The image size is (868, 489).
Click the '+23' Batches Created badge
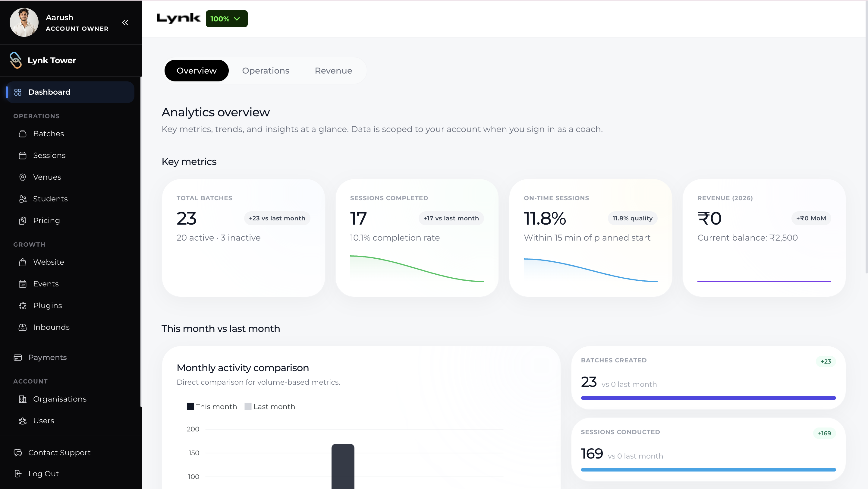click(826, 361)
